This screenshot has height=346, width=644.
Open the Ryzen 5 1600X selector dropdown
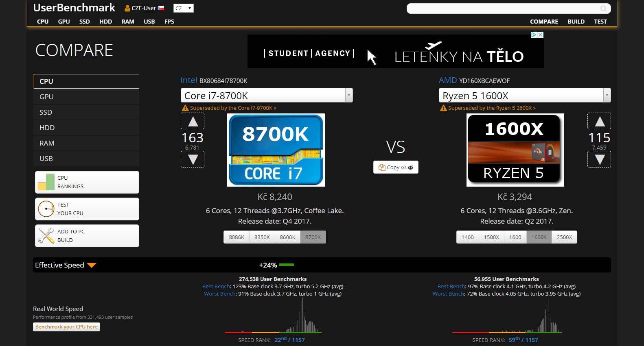[525, 96]
